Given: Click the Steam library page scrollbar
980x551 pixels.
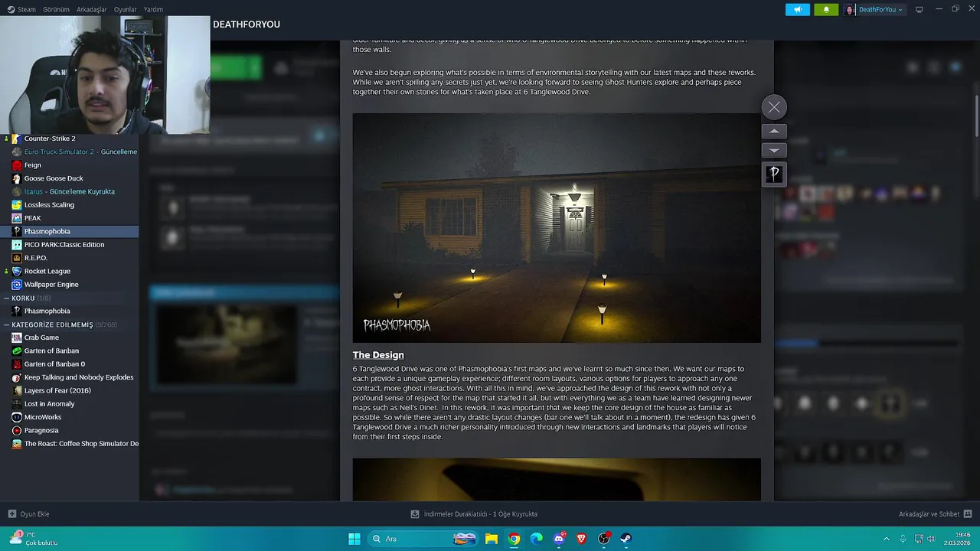Looking at the screenshot, I should click(976, 116).
